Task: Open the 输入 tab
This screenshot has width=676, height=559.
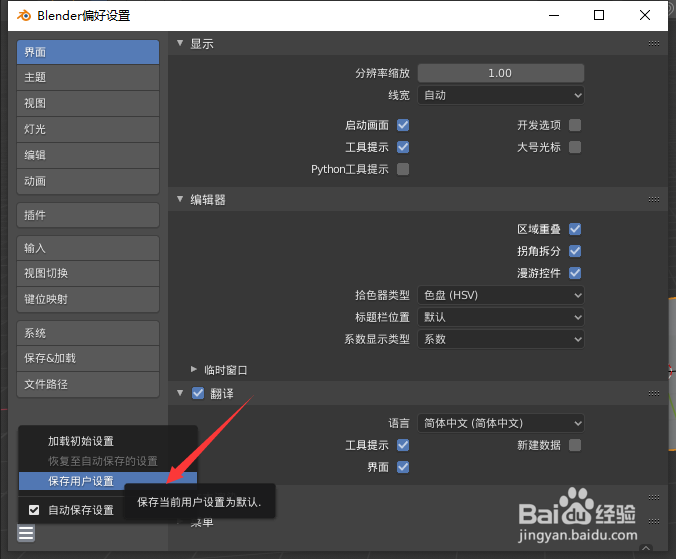Action: [x=88, y=248]
